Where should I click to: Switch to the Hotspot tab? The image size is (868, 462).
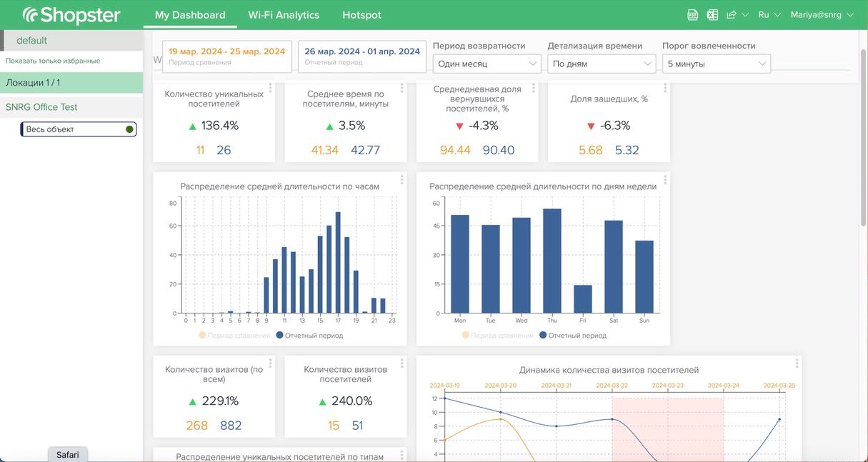(x=361, y=15)
